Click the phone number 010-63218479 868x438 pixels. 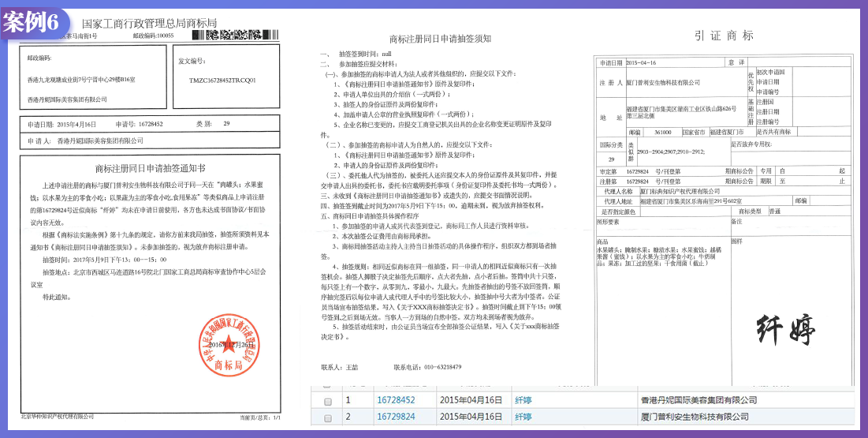(441, 367)
